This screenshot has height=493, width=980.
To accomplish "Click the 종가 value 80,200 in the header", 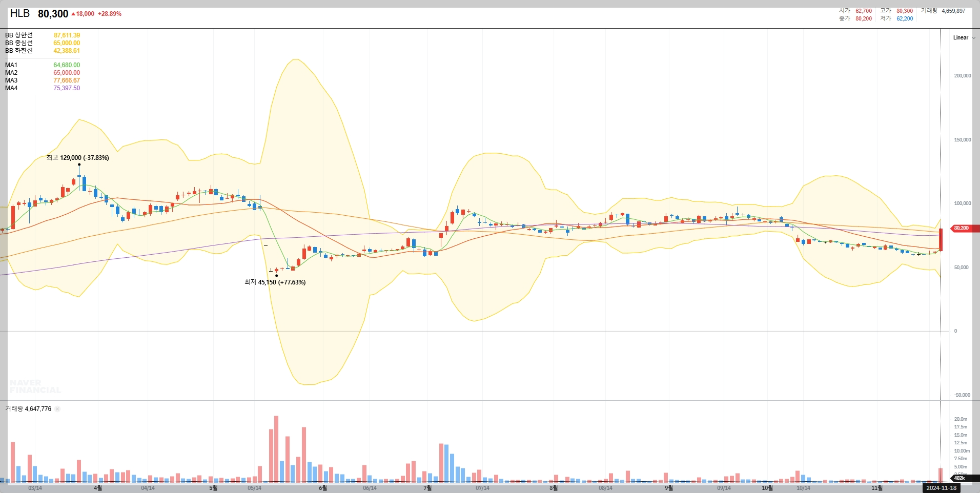I will (864, 18).
